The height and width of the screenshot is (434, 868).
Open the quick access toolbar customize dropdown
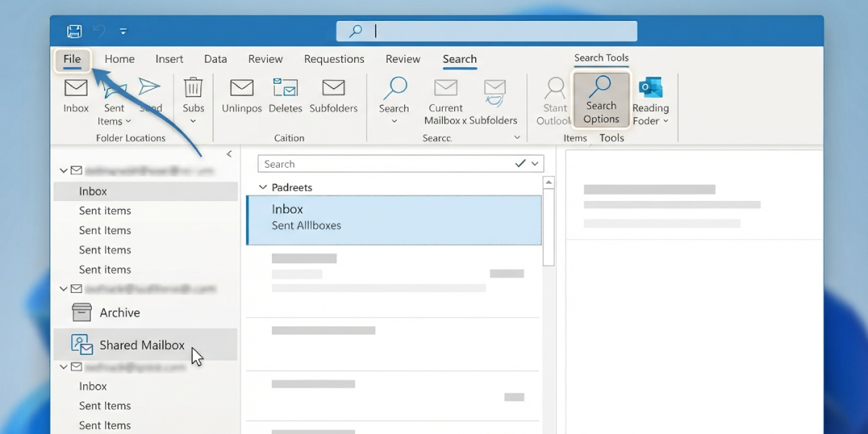tap(123, 31)
